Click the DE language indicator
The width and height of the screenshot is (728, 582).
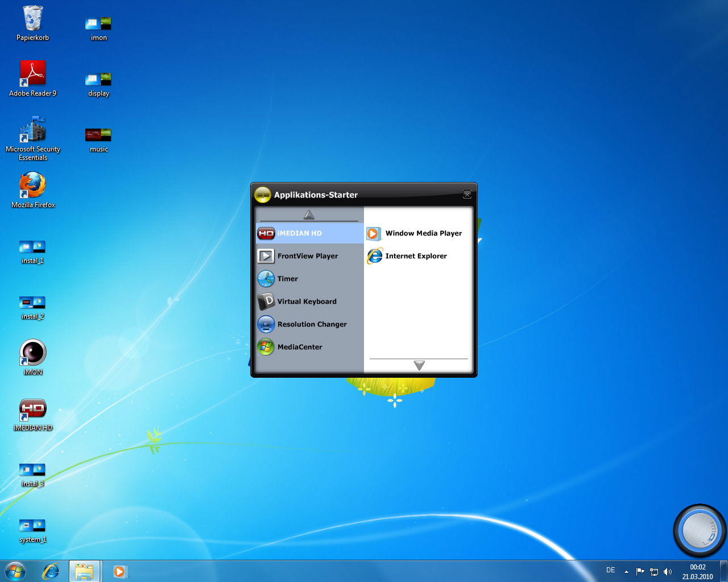[610, 570]
